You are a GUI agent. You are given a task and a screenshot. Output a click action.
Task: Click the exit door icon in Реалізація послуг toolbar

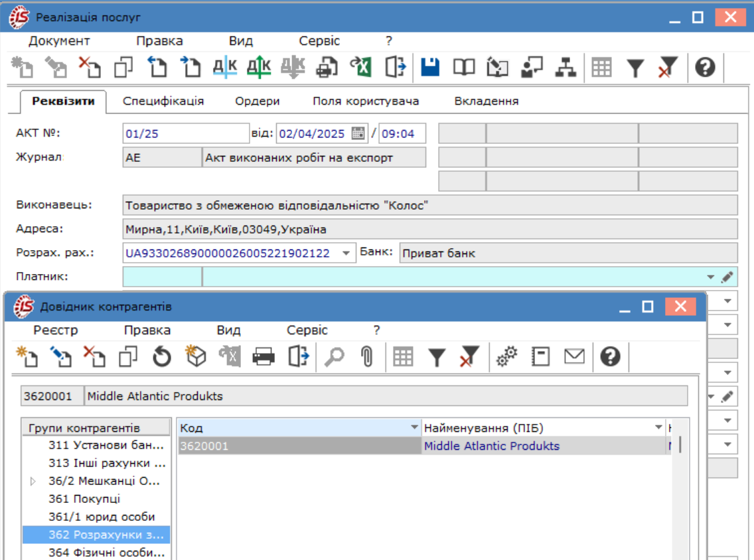pyautogui.click(x=396, y=67)
